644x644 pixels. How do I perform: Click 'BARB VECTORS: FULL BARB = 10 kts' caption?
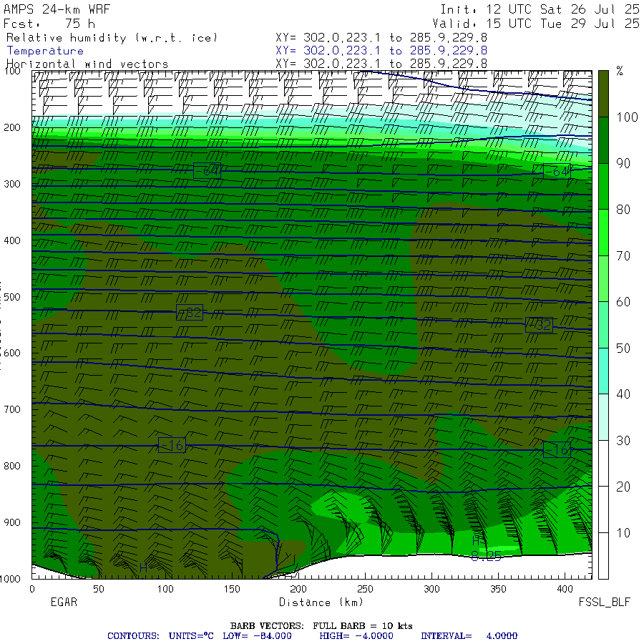coord(321,626)
